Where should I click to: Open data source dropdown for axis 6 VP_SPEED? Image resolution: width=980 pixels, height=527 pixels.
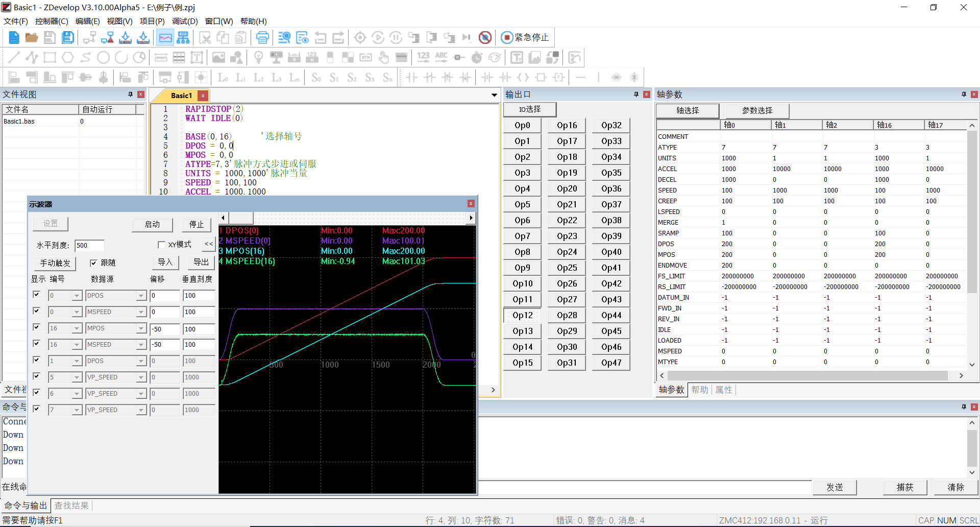pyautogui.click(x=141, y=394)
